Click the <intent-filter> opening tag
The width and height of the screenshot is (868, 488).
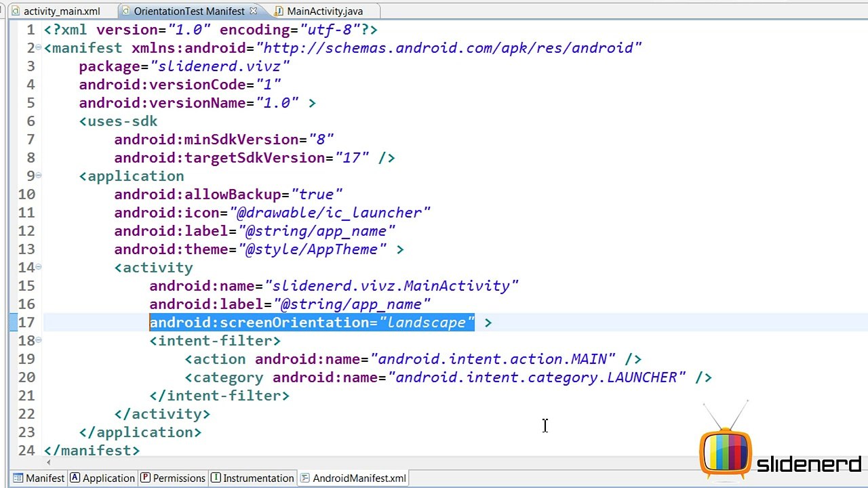tap(215, 341)
